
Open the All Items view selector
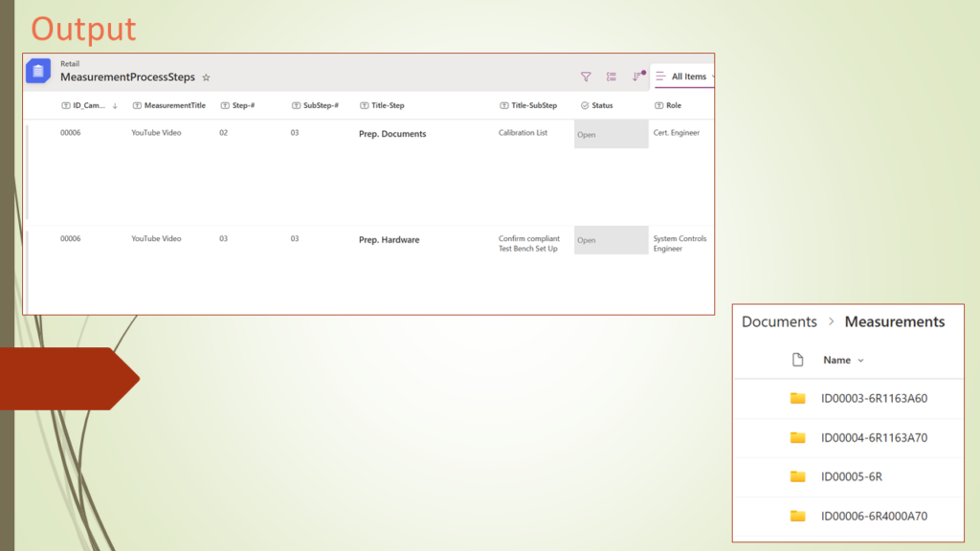tap(683, 77)
